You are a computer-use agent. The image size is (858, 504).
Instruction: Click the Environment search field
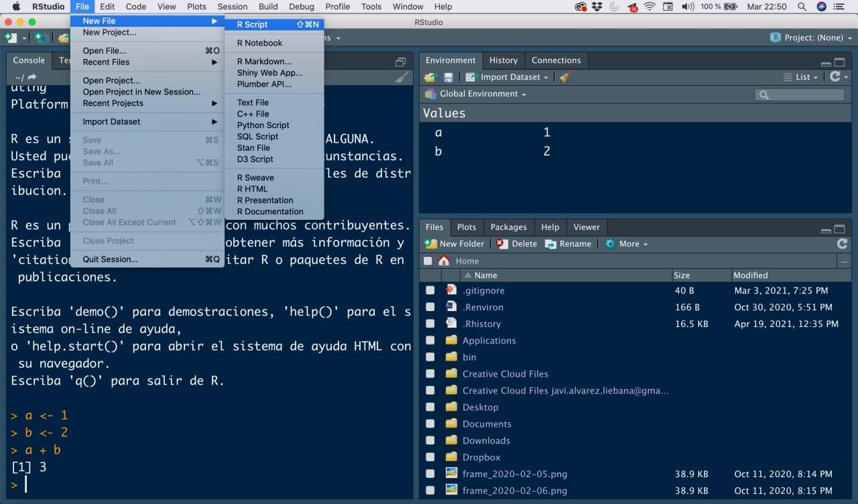click(800, 95)
